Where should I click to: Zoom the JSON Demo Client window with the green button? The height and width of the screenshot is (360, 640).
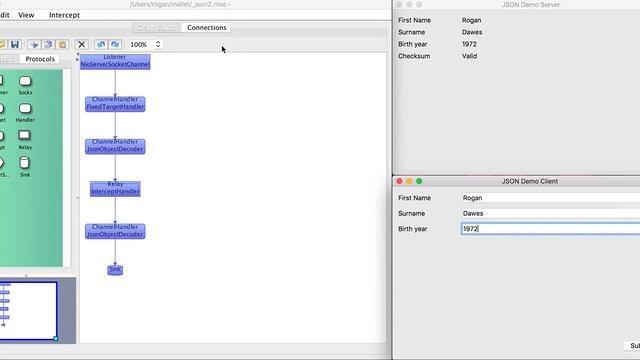point(419,181)
